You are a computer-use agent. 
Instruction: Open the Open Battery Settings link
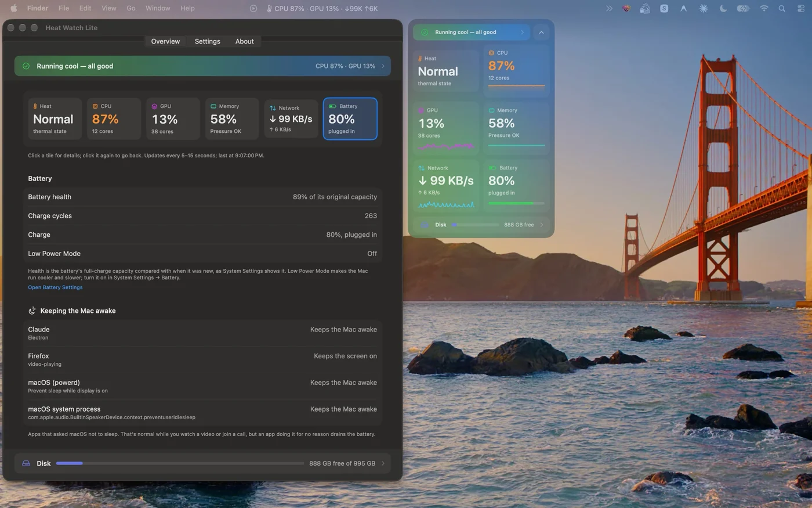coord(55,287)
